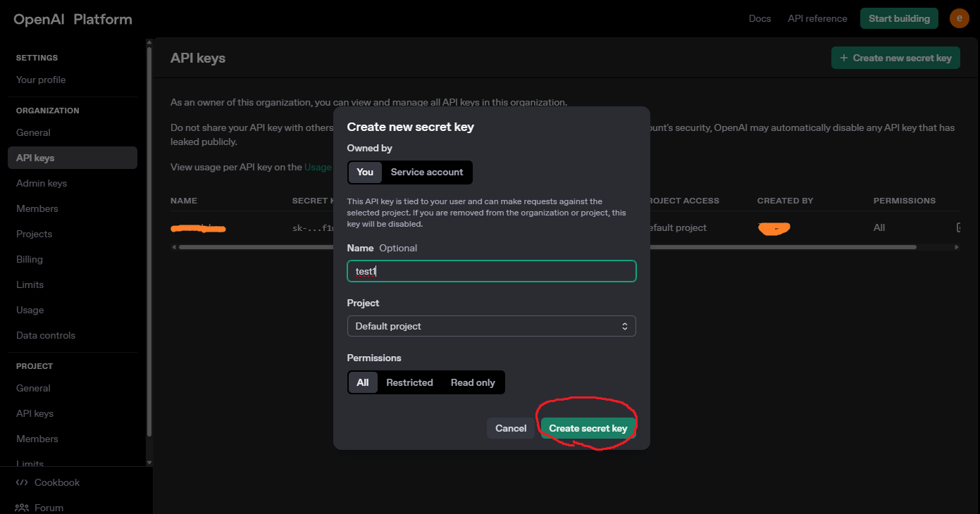
Task: Click the NAME column header
Action: pos(184,201)
